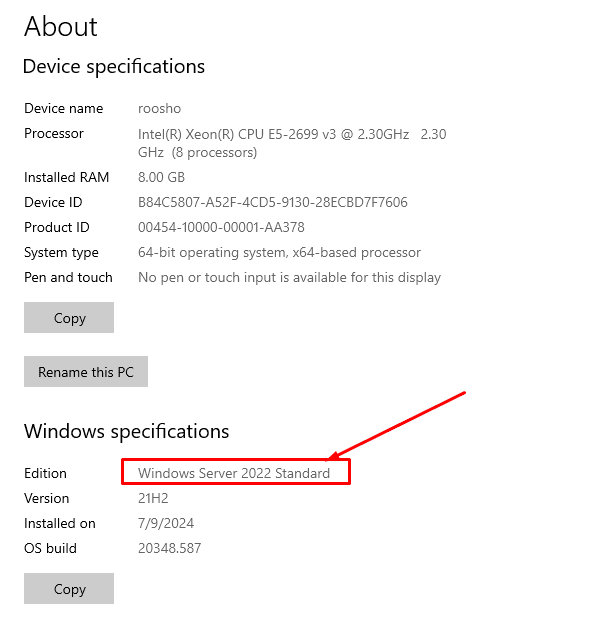The width and height of the screenshot is (614, 618).
Task: Click the Device name field label
Action: click(x=63, y=108)
